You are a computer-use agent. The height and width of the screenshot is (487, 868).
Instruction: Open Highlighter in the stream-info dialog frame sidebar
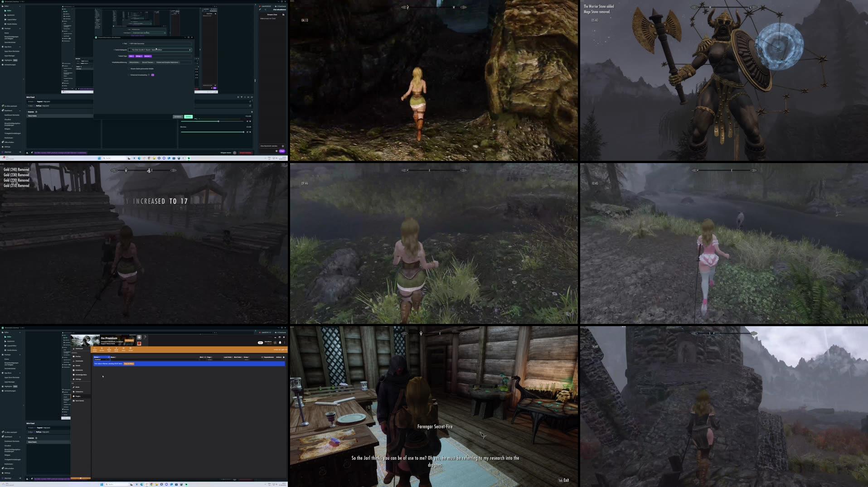coord(9,60)
